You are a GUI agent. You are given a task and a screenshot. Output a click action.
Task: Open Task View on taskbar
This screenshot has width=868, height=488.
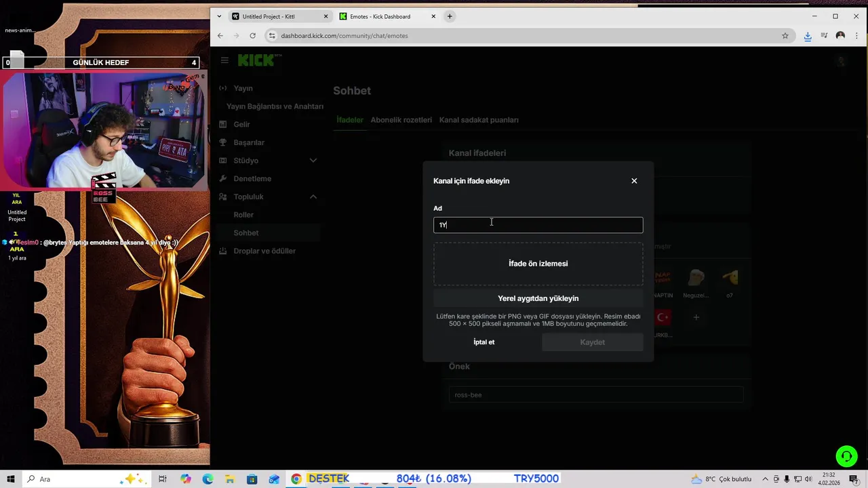coord(163,479)
